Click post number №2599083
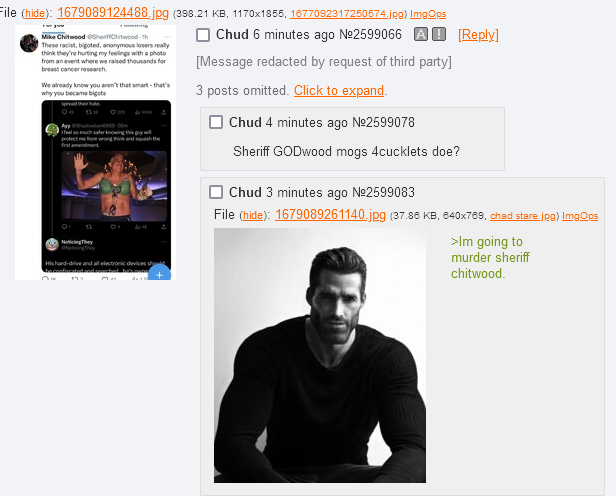Screen dimensions: 616x496 coord(383,192)
